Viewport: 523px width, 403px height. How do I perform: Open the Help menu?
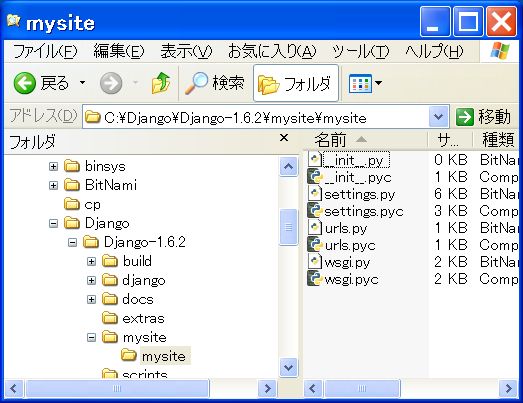(x=434, y=52)
